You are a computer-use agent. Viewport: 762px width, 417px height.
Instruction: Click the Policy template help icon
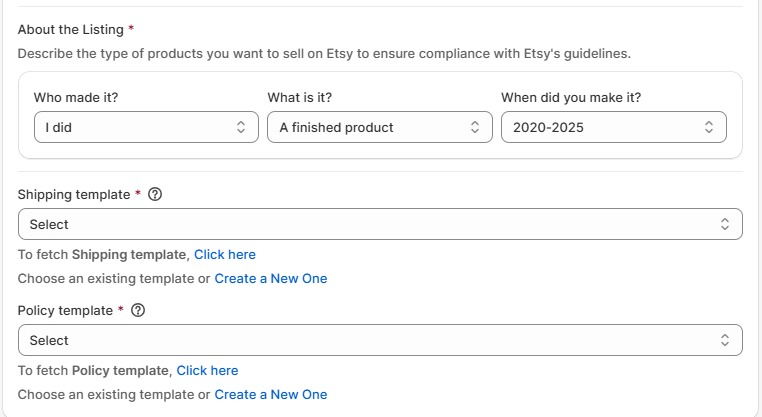(x=138, y=310)
